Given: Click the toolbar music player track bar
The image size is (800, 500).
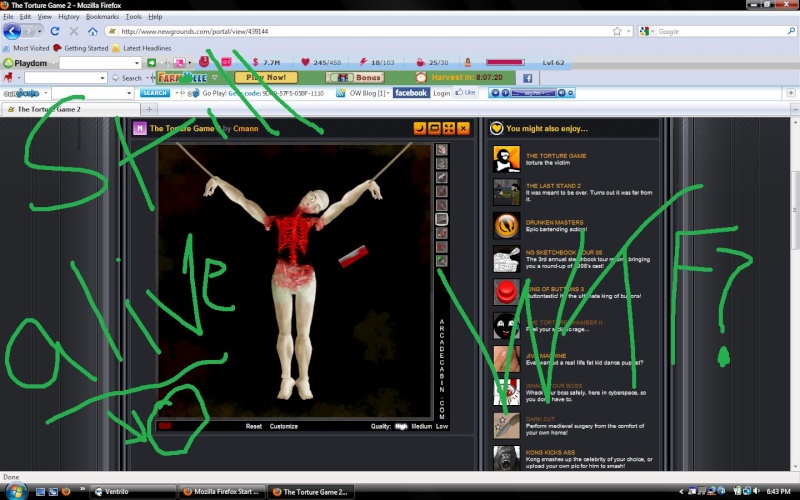Looking at the screenshot, I should coord(533,93).
